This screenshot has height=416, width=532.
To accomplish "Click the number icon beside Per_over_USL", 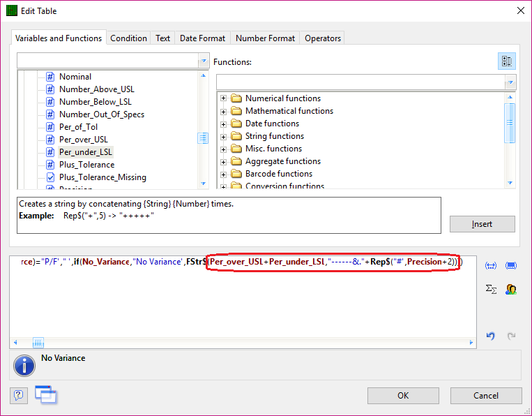I will [x=50, y=140].
